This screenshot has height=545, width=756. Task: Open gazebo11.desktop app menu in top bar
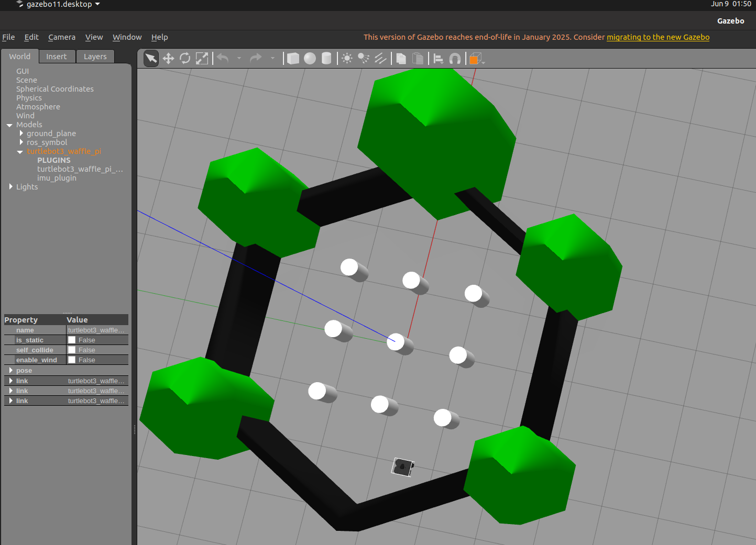(x=58, y=4)
